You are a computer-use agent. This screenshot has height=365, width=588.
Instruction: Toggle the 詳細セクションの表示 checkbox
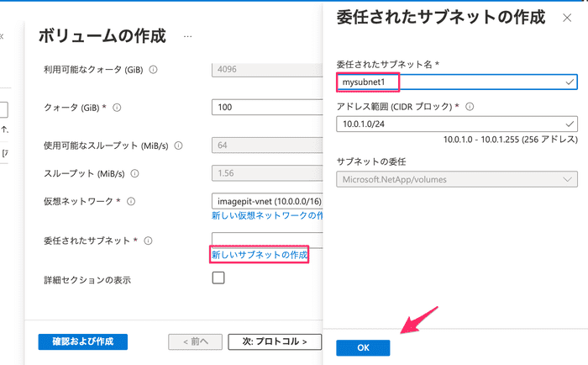[218, 278]
